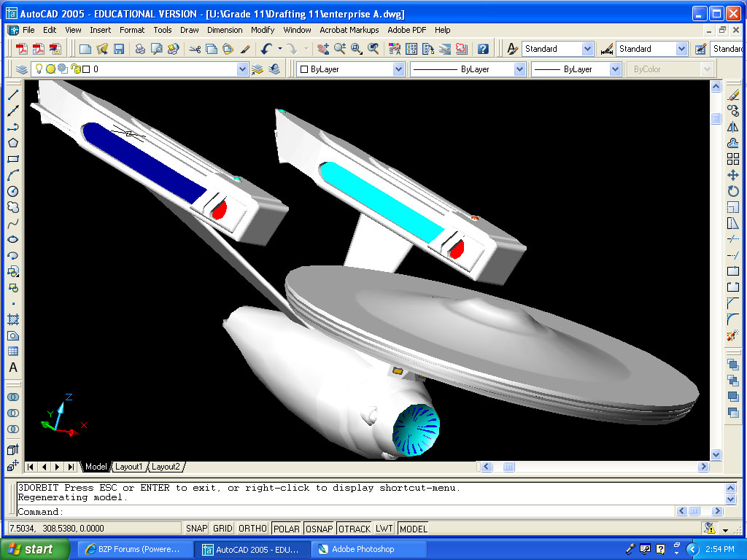Screen dimensions: 747x560
Task: Select the Rectangle draw tool
Action: tap(13, 159)
